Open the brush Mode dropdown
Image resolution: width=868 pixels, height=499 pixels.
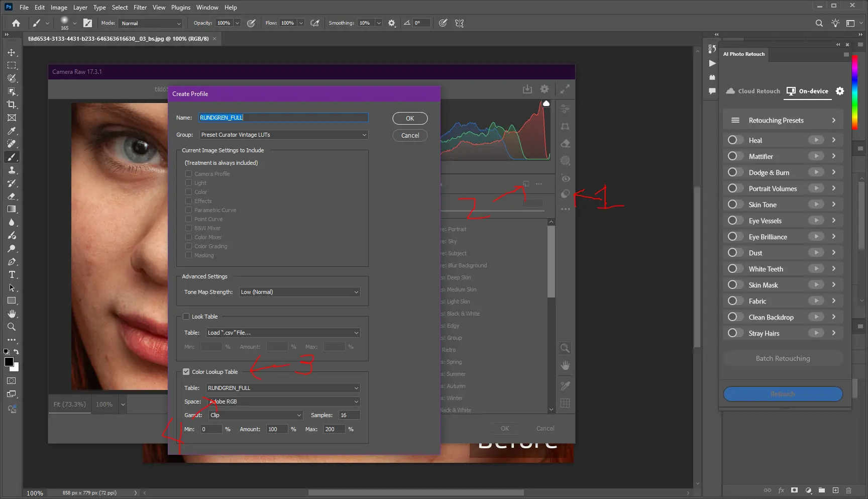150,23
